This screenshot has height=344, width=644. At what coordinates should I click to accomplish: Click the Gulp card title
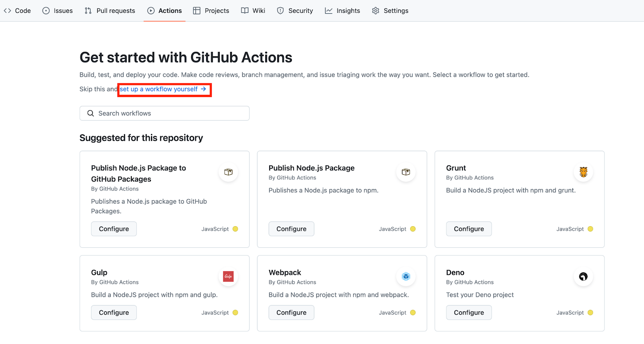coord(99,273)
